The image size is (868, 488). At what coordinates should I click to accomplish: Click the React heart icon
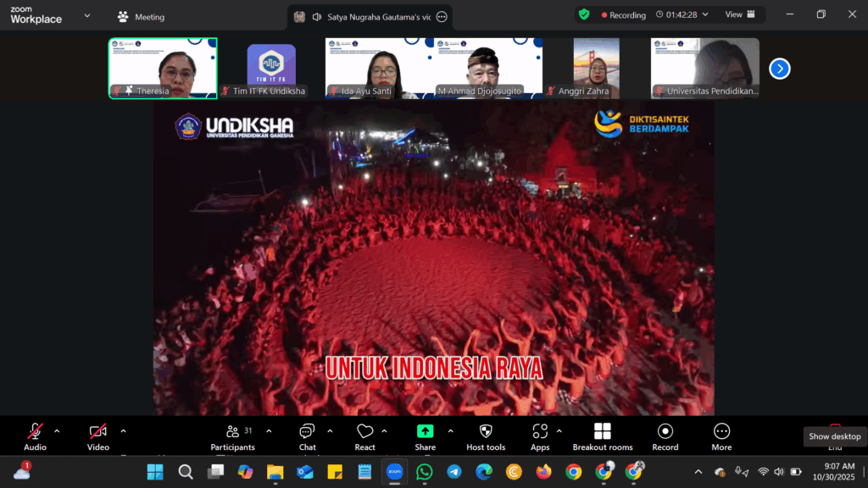[x=364, y=435]
